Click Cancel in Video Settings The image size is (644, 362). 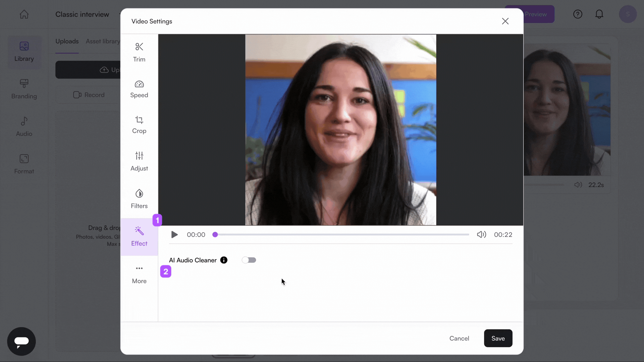(459, 338)
